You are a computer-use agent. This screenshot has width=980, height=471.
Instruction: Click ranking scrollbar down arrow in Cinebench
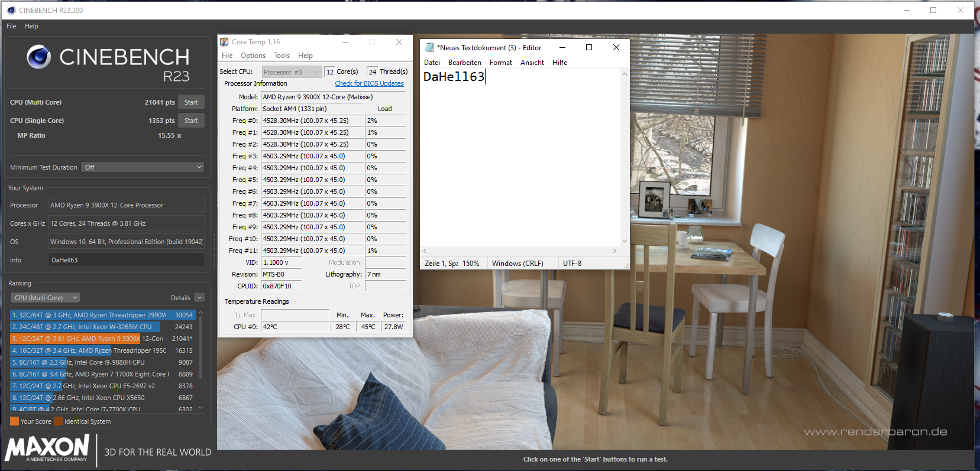(x=200, y=408)
